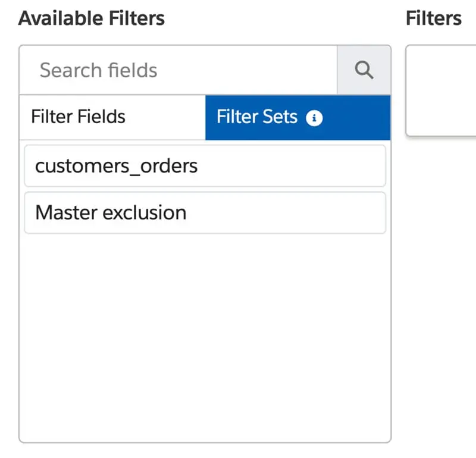This screenshot has width=476, height=458.
Task: Activate the blue Filter Sets tab label
Action: click(x=257, y=117)
